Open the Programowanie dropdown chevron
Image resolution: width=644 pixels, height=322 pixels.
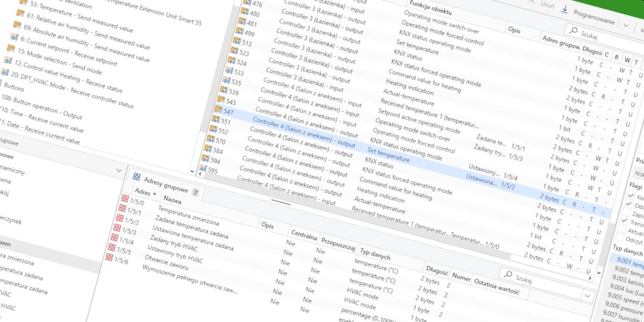pos(626,25)
